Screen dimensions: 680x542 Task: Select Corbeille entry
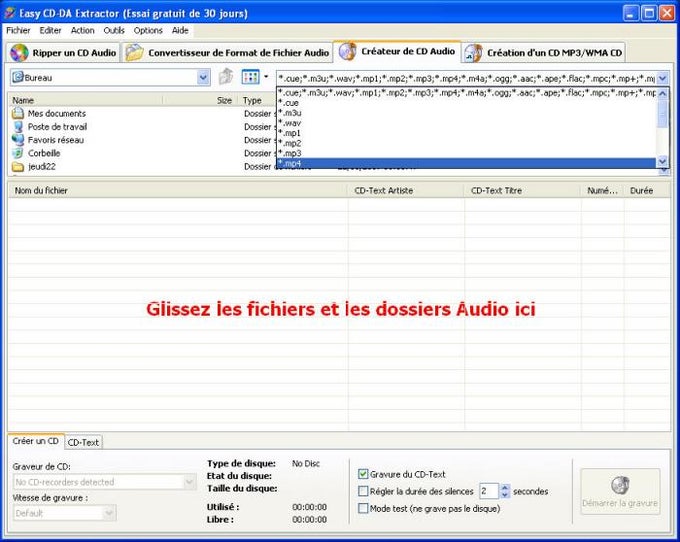[142, 153]
